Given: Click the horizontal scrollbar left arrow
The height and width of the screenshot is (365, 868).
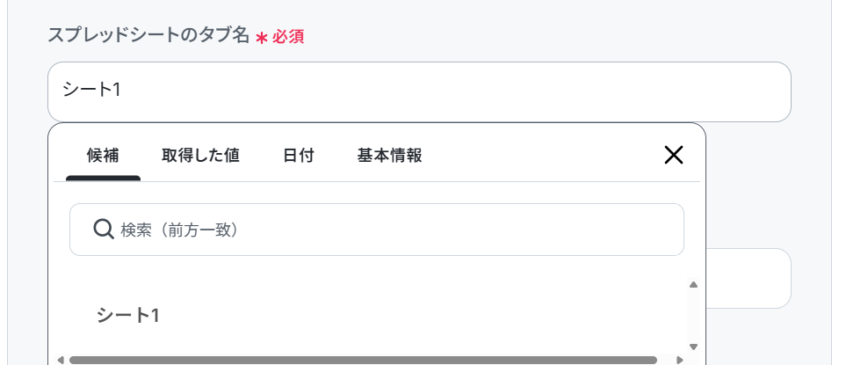Looking at the screenshot, I should tap(61, 360).
